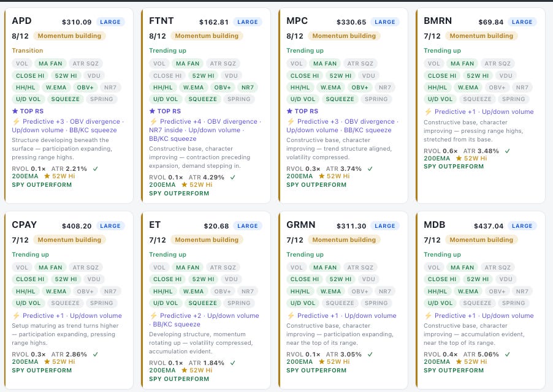Click the gold 52W Hi star on FTNT card
Screen dimensions: 553x392
click(x=184, y=184)
